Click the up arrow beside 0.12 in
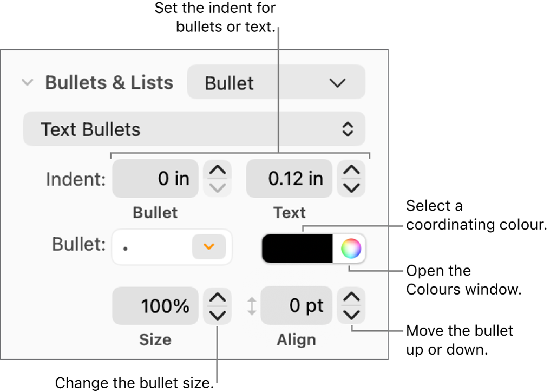Screen dimensions: 557x392 click(351, 171)
